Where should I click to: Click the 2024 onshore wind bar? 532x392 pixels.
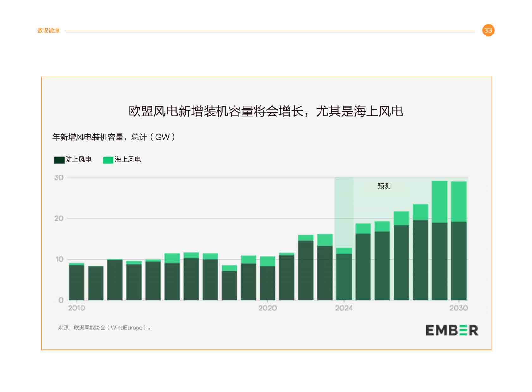[x=344, y=277]
